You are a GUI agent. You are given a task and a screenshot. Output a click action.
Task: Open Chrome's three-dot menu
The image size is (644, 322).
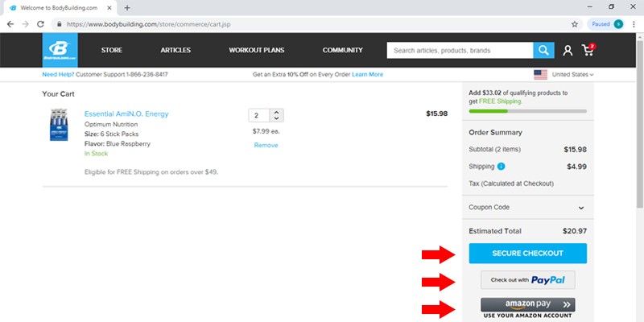[x=634, y=24]
